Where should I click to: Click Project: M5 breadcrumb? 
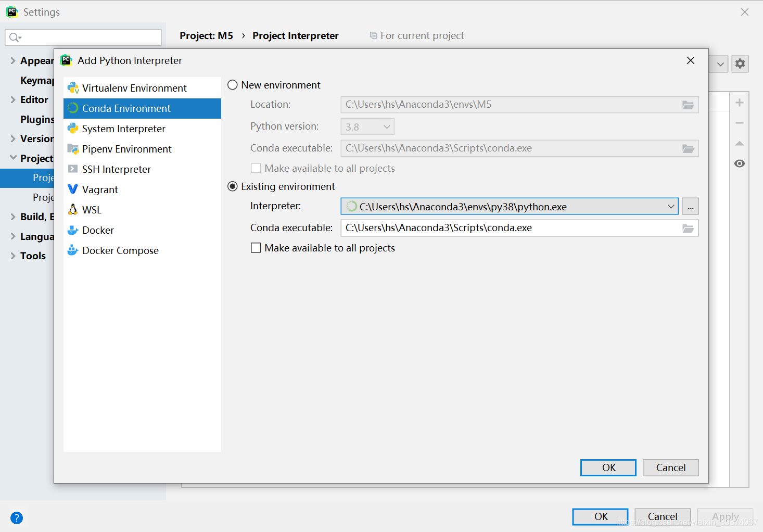207,35
